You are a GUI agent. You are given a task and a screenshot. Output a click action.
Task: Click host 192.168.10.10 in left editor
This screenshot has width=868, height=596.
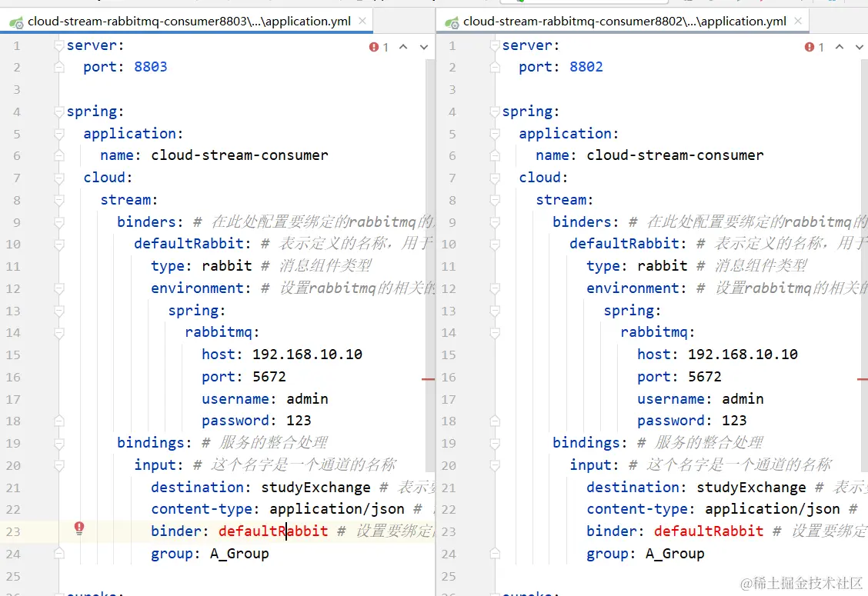(307, 355)
